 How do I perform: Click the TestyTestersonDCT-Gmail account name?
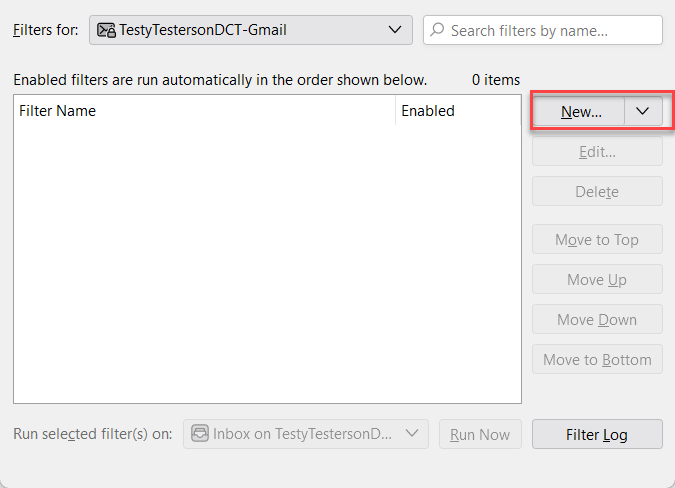(203, 30)
